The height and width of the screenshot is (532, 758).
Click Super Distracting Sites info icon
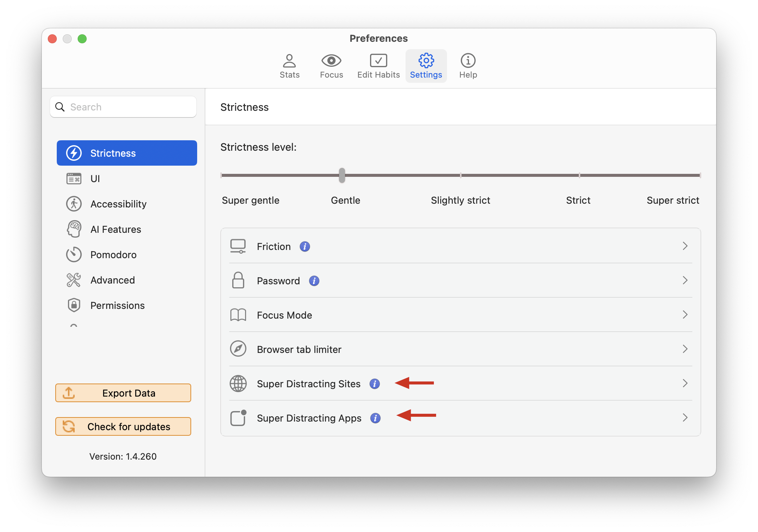tap(375, 384)
